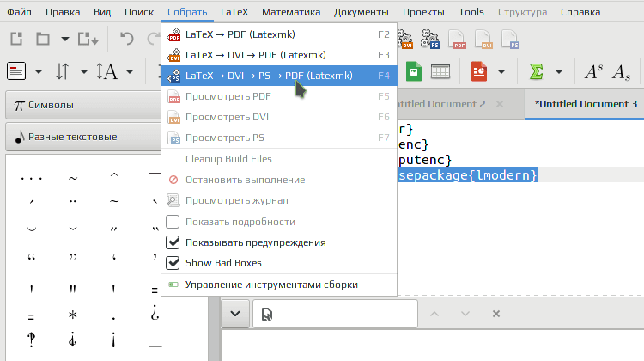Viewport: 644px width, 361px height.
Task: Close the Untitled Document 2 tab
Action: click(x=500, y=104)
